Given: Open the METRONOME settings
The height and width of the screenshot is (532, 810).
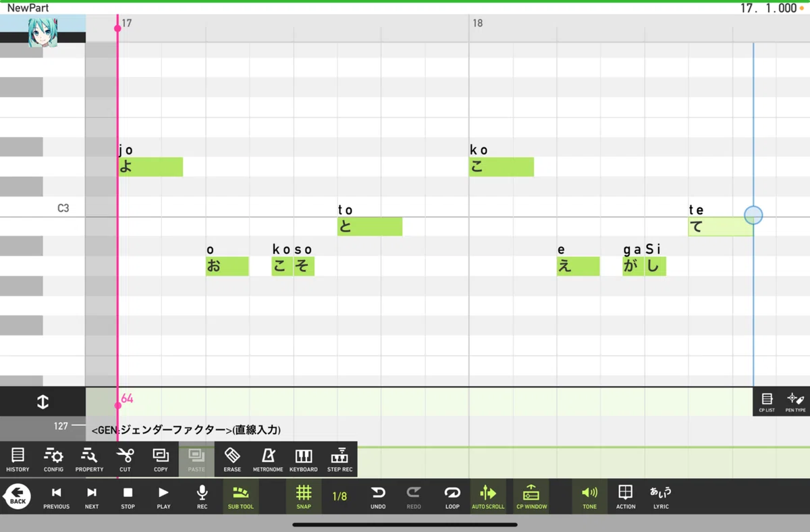Looking at the screenshot, I should click(268, 460).
